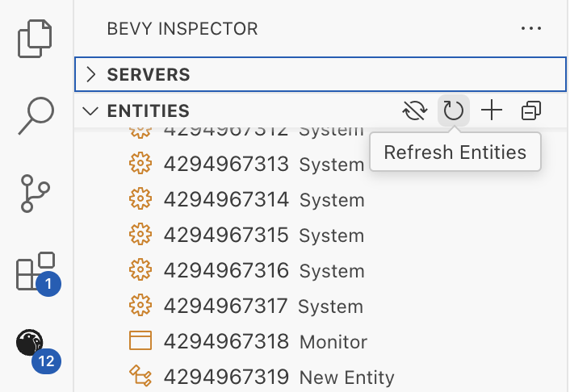Viewport: 570px width, 392px height.
Task: Select entity 4294967318 Monitor
Action: click(321, 341)
